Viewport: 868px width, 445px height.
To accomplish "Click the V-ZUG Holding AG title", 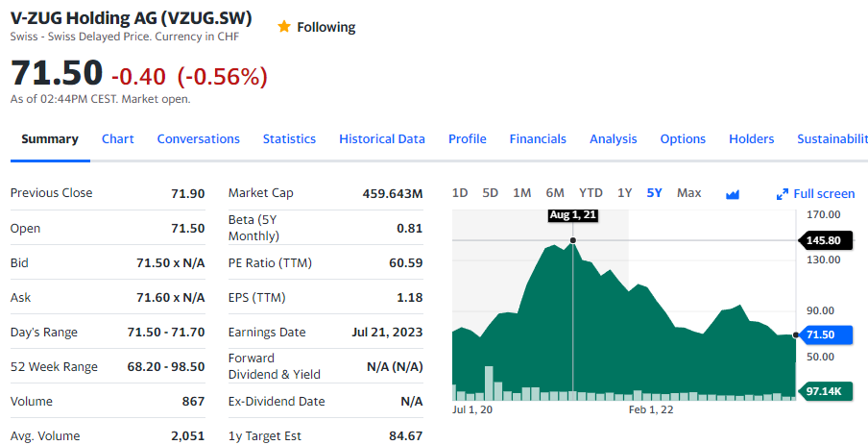I will point(132,18).
